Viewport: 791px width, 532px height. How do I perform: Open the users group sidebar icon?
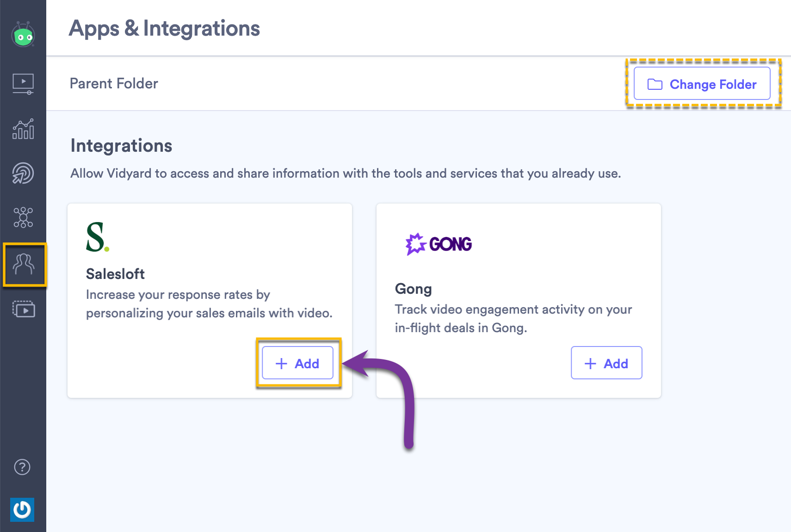click(x=24, y=264)
